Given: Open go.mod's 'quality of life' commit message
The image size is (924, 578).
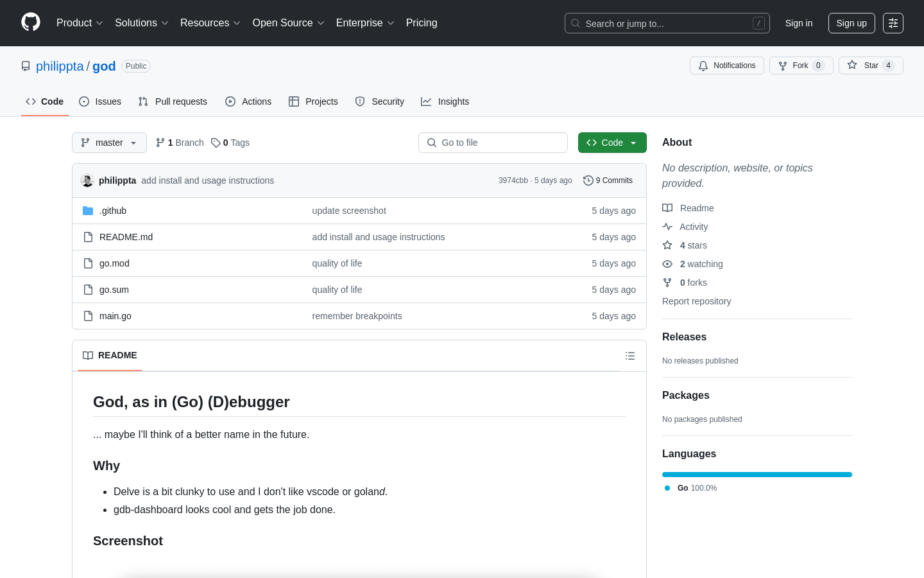Looking at the screenshot, I should coord(337,263).
